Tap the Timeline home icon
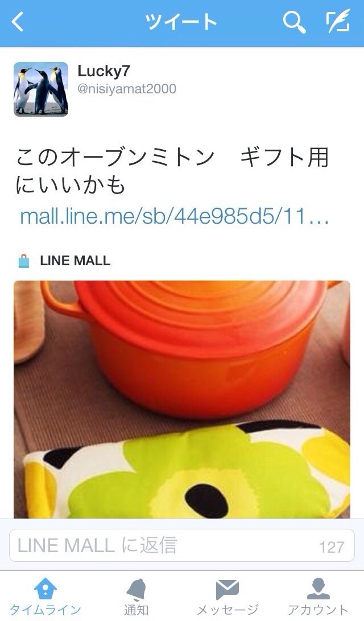364x621 pixels. point(45,589)
